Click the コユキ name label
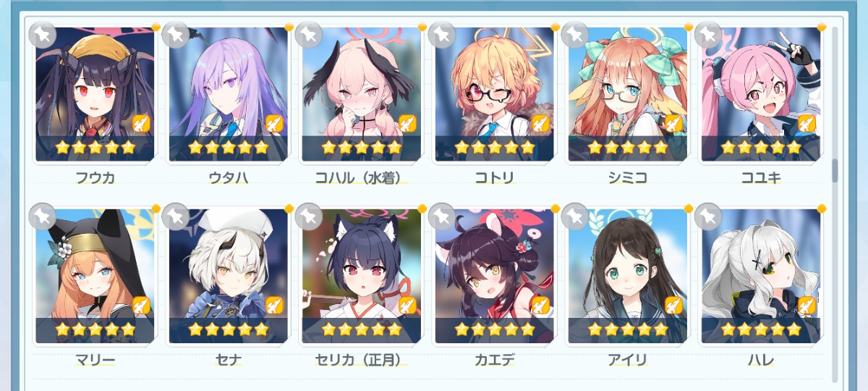Image resolution: width=868 pixels, height=391 pixels. 761,177
